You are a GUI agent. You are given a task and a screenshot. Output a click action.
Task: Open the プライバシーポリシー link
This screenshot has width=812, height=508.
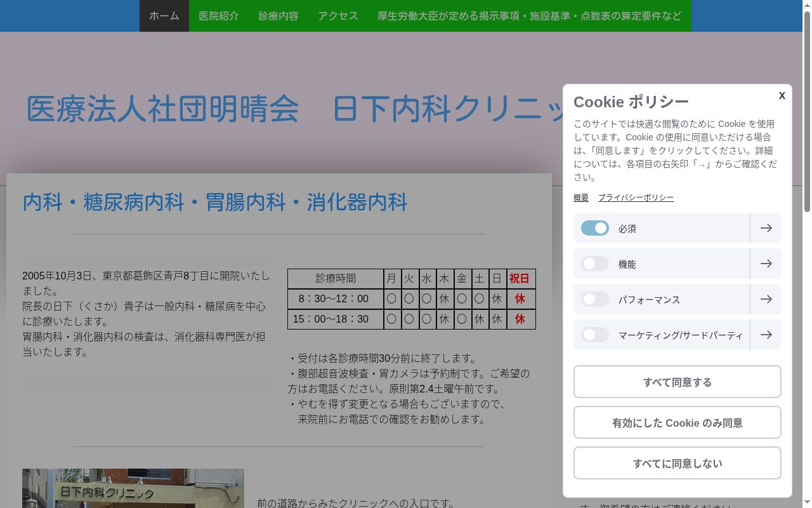pos(636,197)
